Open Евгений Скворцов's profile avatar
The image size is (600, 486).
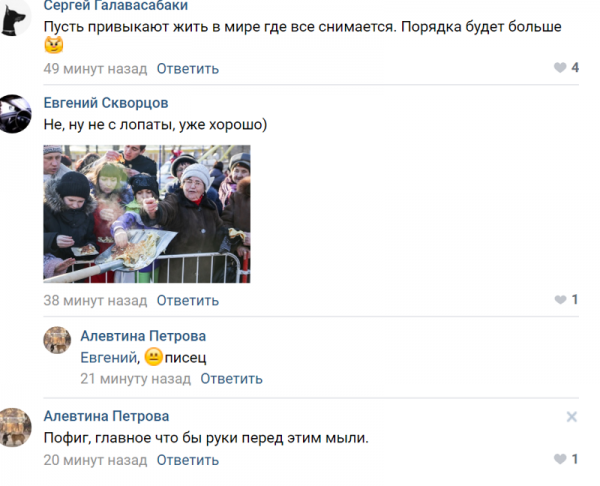(x=15, y=114)
